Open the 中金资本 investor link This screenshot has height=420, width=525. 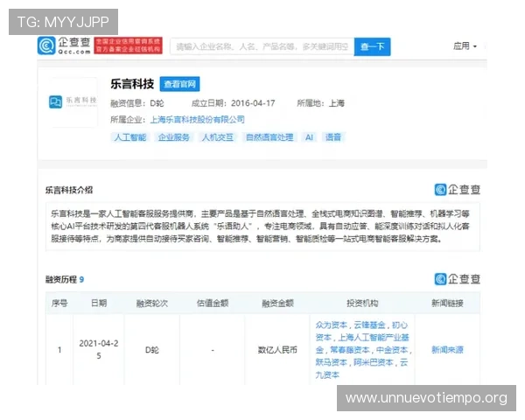[x=392, y=350]
